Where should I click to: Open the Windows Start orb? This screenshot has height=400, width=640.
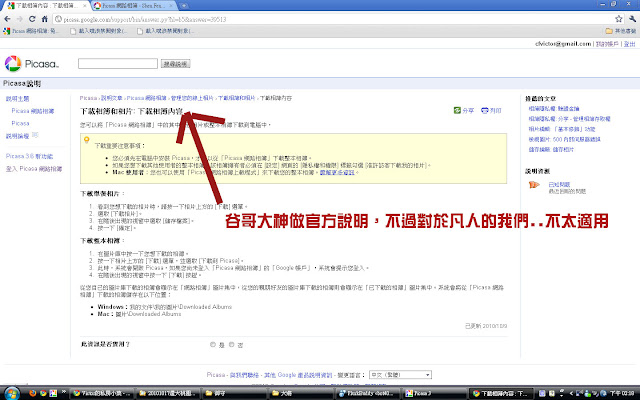tap(11, 393)
